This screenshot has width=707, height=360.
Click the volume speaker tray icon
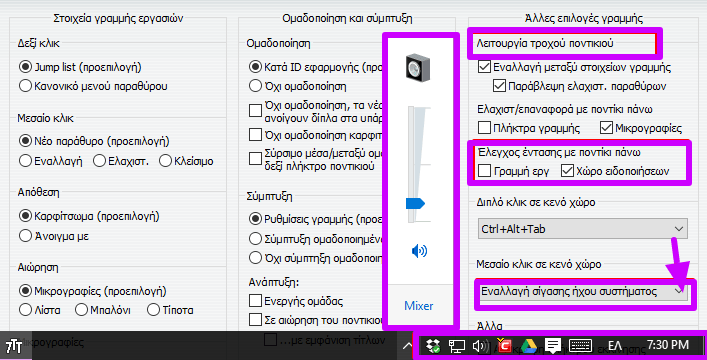(480, 346)
